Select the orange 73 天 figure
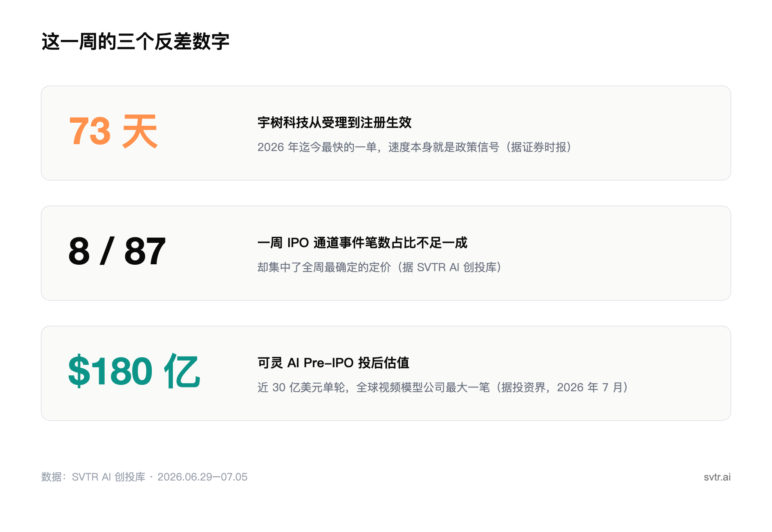Viewport: 772px width, 532px height. click(x=114, y=131)
